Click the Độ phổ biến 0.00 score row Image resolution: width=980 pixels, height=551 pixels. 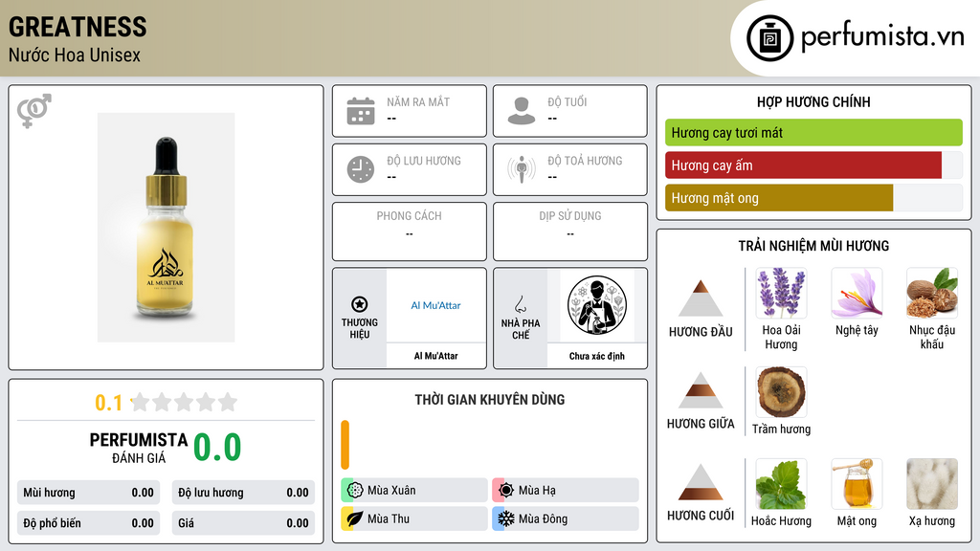click(88, 523)
